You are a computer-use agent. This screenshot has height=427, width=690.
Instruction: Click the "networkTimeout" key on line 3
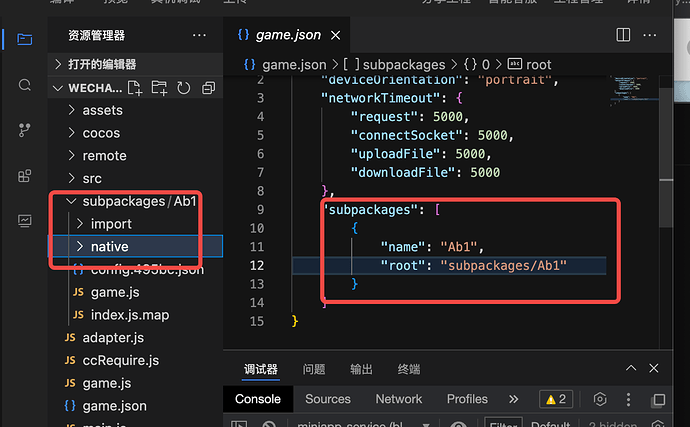(381, 98)
